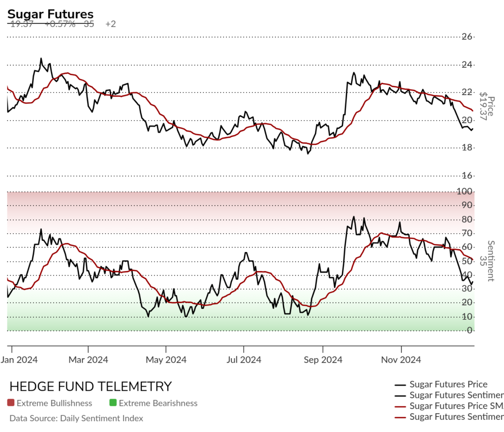The height and width of the screenshot is (432, 504).
Task: Toggle Sugar Futures Sentiment black legend entry
Action: 449,395
